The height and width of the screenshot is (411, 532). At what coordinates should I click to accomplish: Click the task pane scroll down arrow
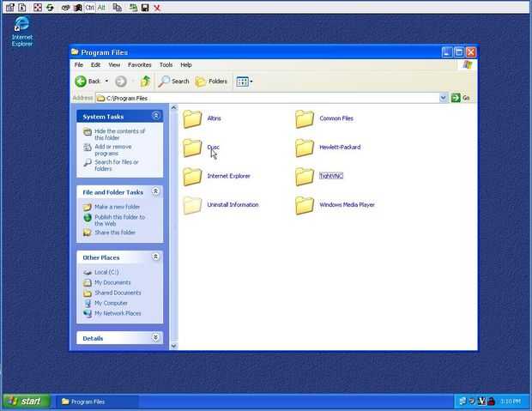(173, 346)
